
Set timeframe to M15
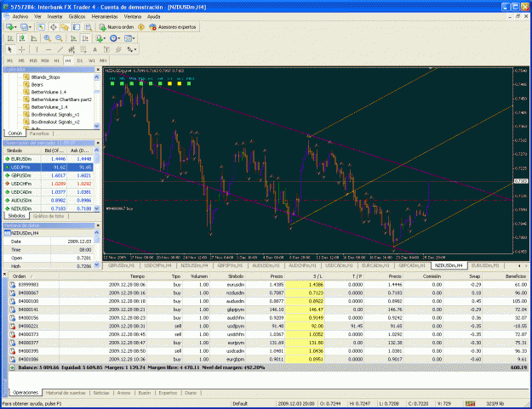[x=33, y=60]
